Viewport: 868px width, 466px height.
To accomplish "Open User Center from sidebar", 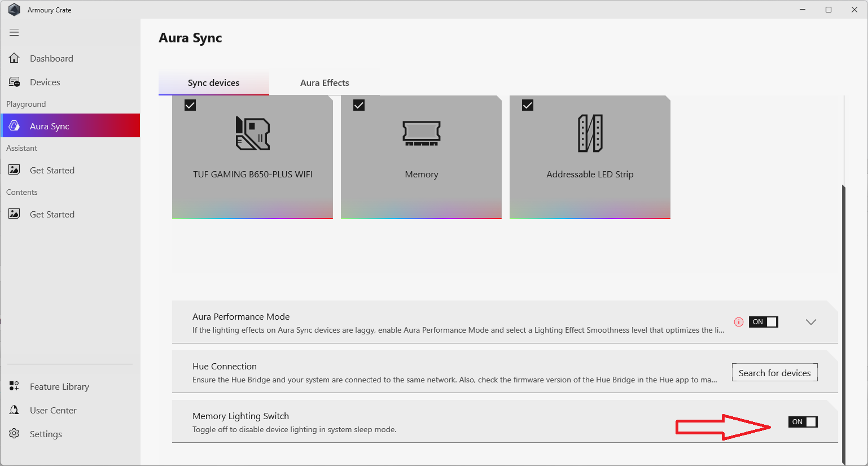I will click(71, 410).
